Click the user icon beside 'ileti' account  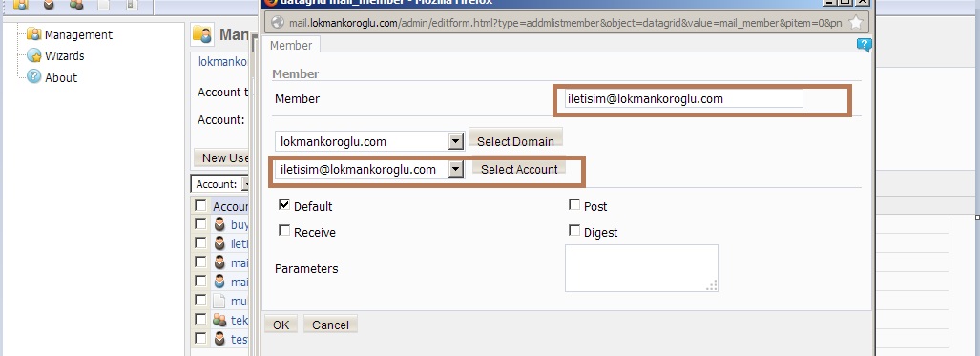[x=219, y=243]
